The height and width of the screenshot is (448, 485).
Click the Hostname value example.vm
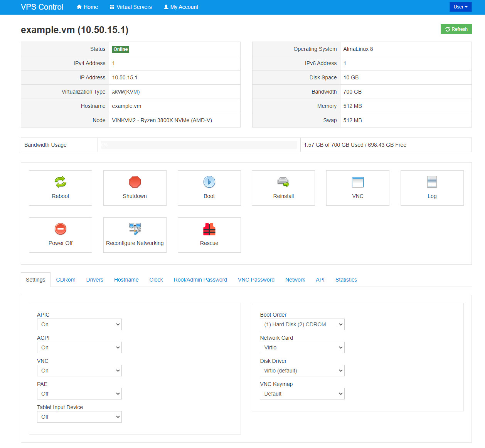click(126, 106)
